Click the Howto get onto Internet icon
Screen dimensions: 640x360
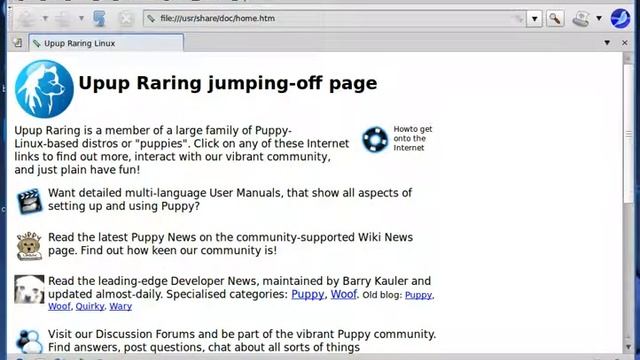[375, 139]
